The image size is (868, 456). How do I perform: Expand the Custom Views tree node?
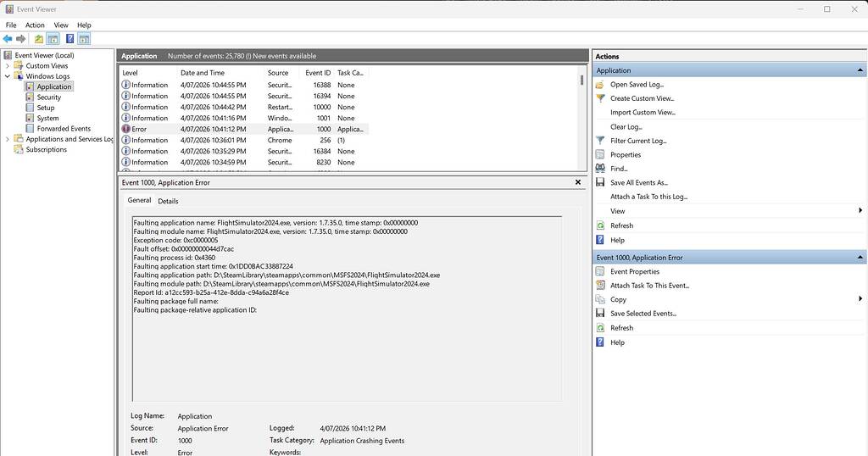[7, 66]
